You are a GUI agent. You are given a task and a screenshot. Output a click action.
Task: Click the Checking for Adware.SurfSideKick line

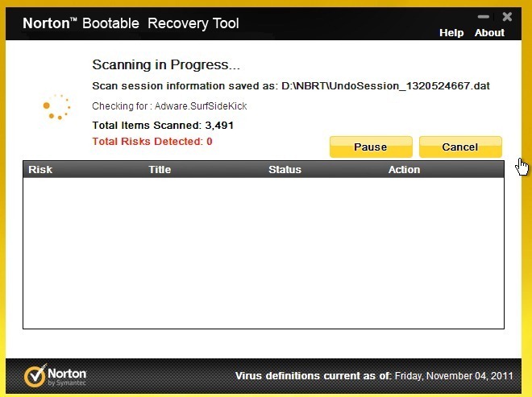point(169,106)
